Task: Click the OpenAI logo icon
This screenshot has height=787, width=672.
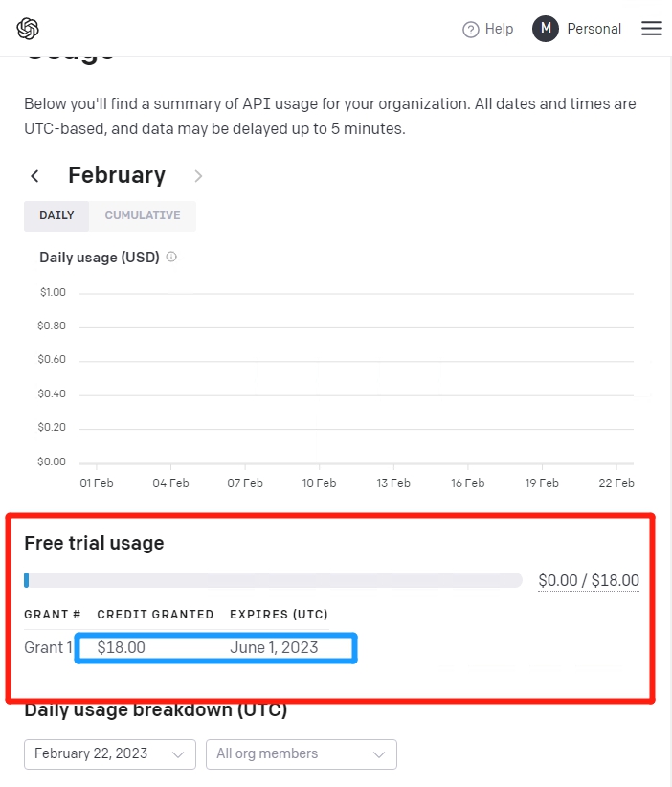Action: pyautogui.click(x=28, y=29)
